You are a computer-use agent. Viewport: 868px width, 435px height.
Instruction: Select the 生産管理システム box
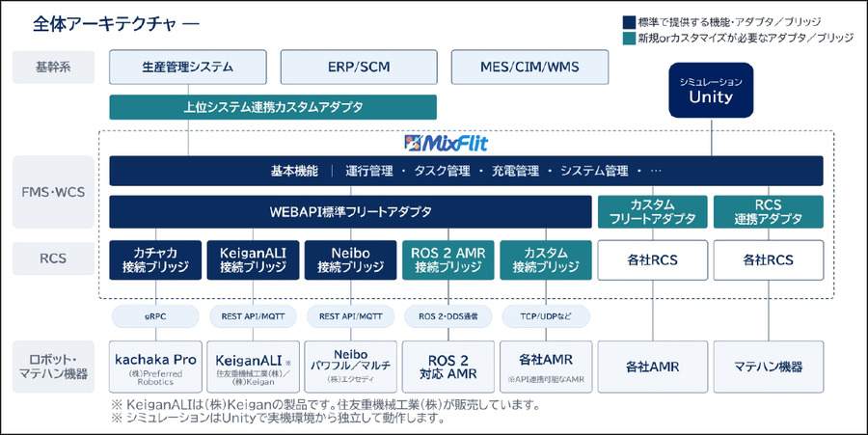pyautogui.click(x=188, y=67)
